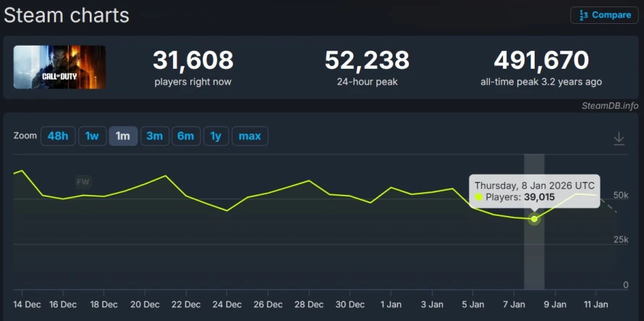Show max chart range
Screen dimensions: 644x321
pos(250,136)
